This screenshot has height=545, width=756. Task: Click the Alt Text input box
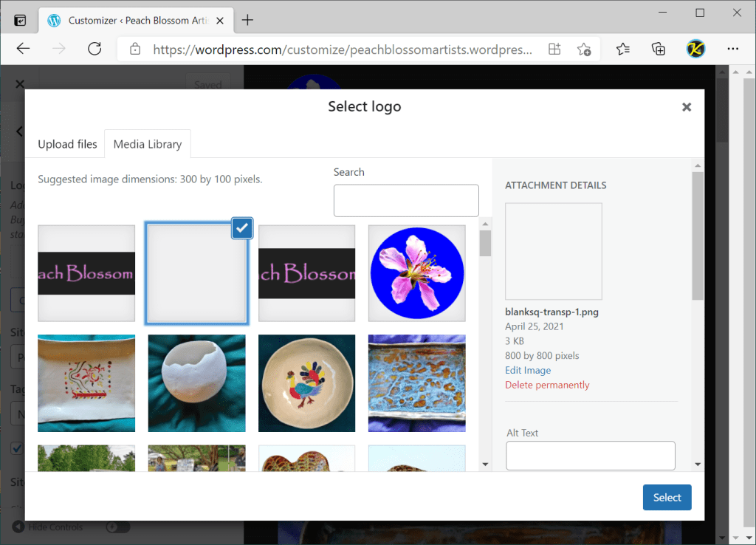tap(590, 456)
